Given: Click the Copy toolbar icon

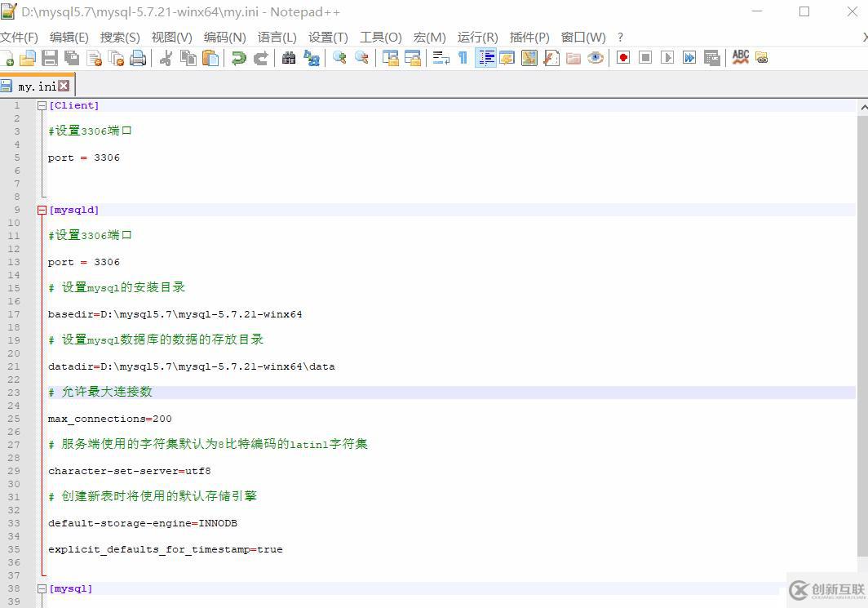Looking at the screenshot, I should 188,58.
